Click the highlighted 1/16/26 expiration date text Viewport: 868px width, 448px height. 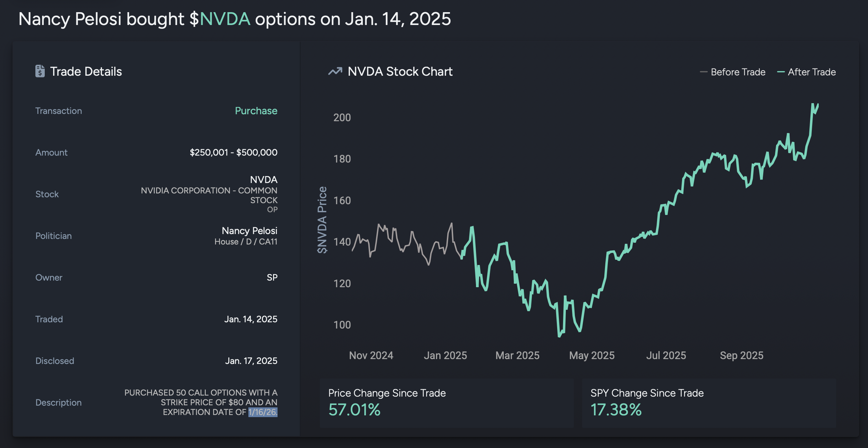click(263, 412)
